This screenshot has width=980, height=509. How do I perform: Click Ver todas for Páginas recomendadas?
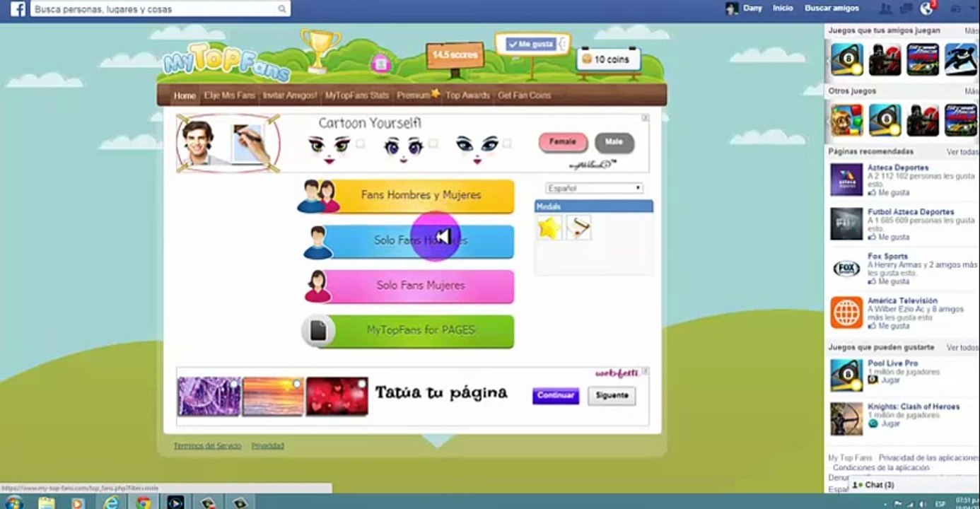pos(962,152)
